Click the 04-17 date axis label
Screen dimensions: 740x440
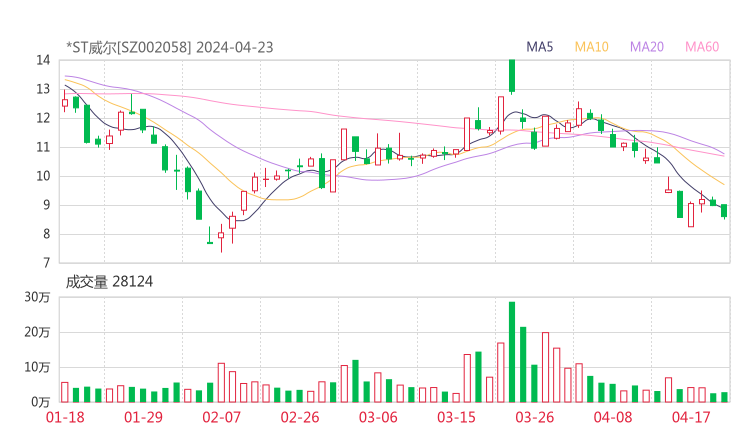tap(691, 417)
